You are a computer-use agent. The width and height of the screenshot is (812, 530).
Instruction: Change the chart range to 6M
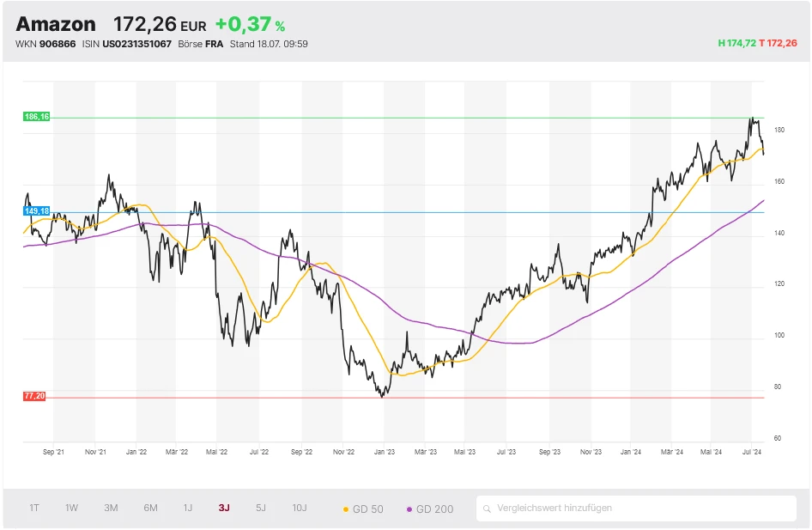(150, 508)
